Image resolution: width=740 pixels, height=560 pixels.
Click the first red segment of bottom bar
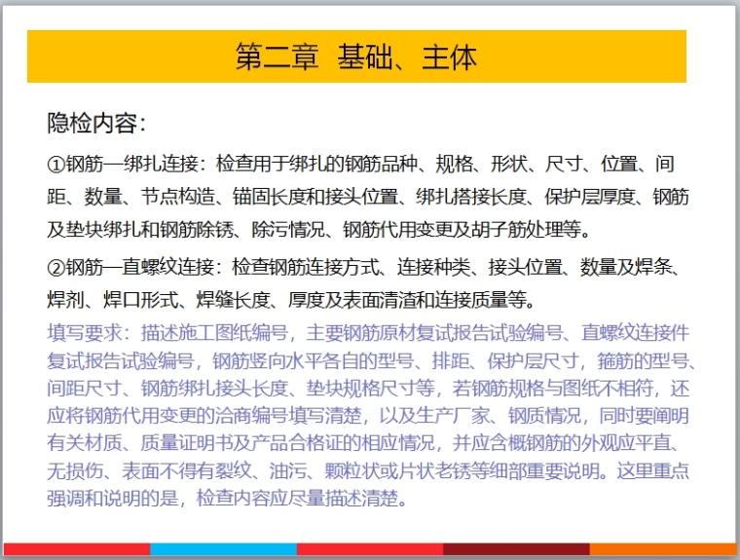click(x=76, y=549)
